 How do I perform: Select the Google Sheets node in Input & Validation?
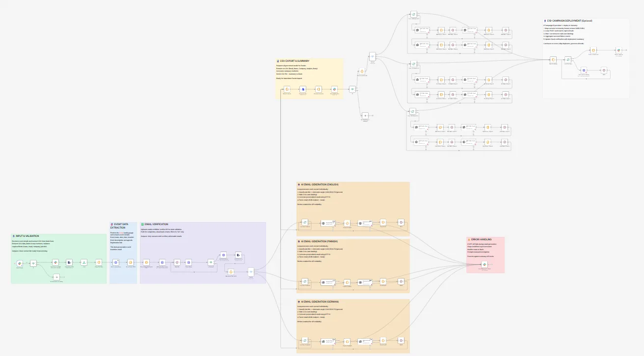pyautogui.click(x=55, y=263)
